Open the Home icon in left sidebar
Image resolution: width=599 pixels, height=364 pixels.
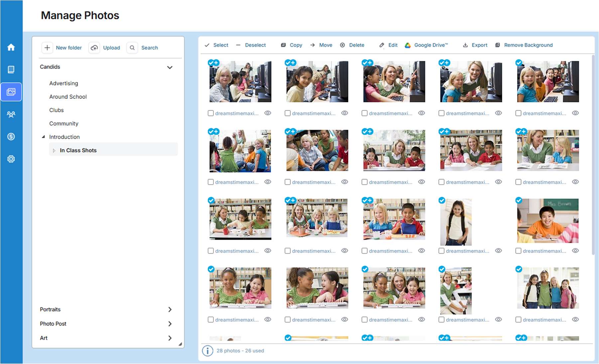pos(11,47)
